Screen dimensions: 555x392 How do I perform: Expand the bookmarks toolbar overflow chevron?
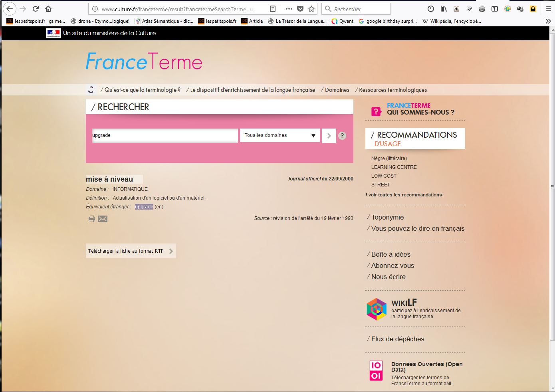tap(548, 21)
